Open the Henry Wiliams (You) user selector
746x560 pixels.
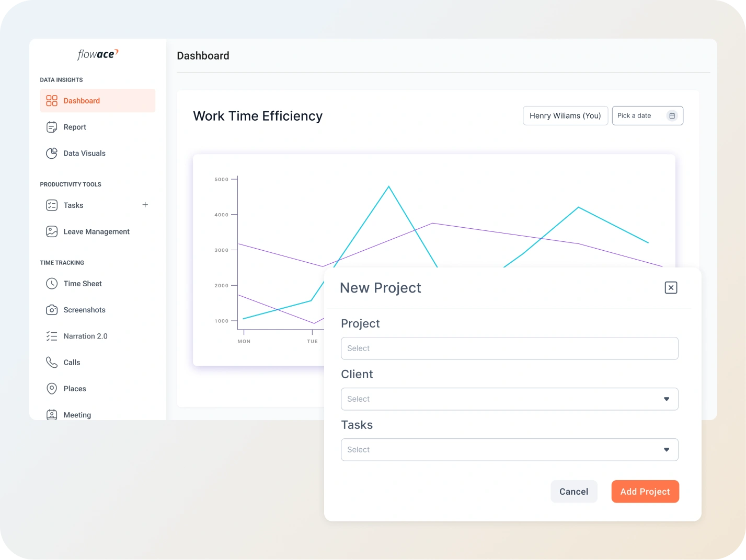tap(565, 116)
